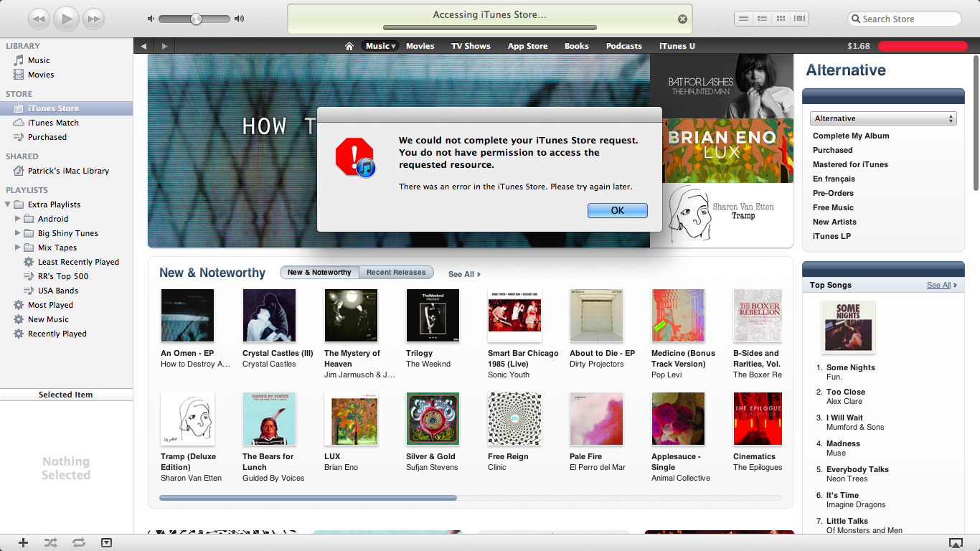Viewport: 980px width, 551px height.
Task: Toggle repeat in the bottom bar
Action: click(x=78, y=543)
